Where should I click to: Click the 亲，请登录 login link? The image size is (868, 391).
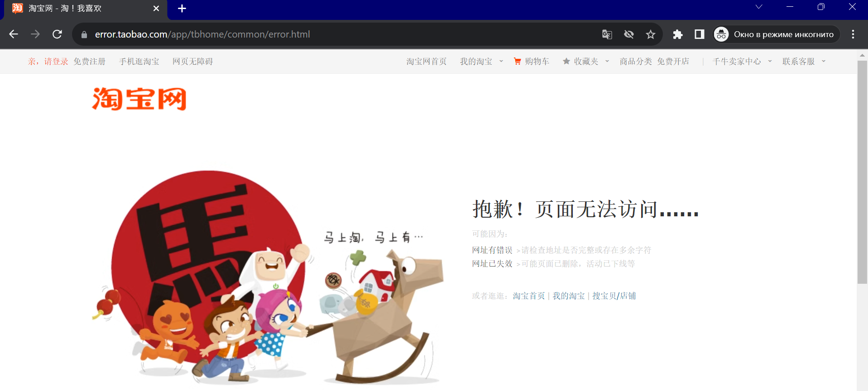click(x=48, y=62)
